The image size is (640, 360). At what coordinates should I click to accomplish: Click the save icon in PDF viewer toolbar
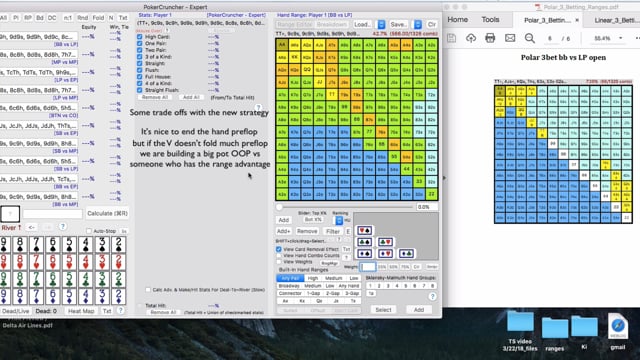[x=451, y=38]
